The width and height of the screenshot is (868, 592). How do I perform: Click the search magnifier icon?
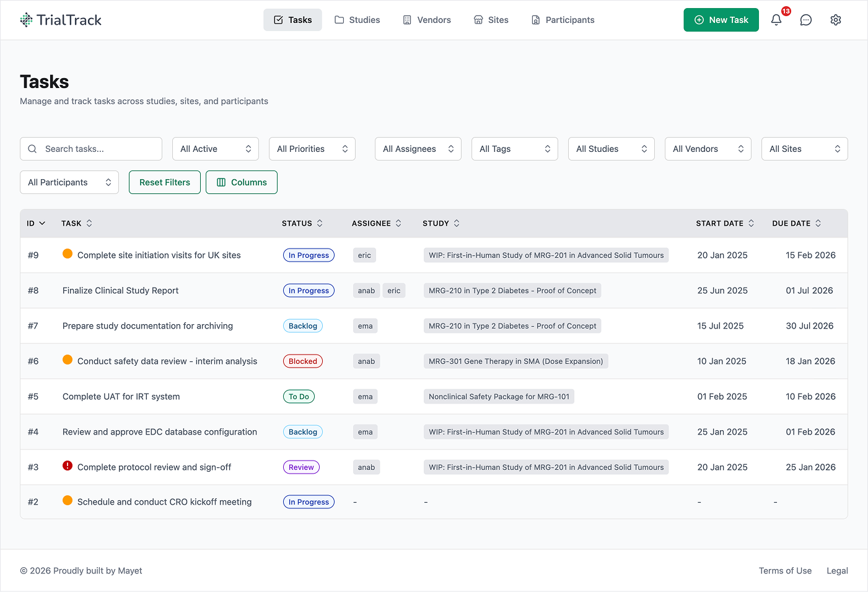(32, 149)
